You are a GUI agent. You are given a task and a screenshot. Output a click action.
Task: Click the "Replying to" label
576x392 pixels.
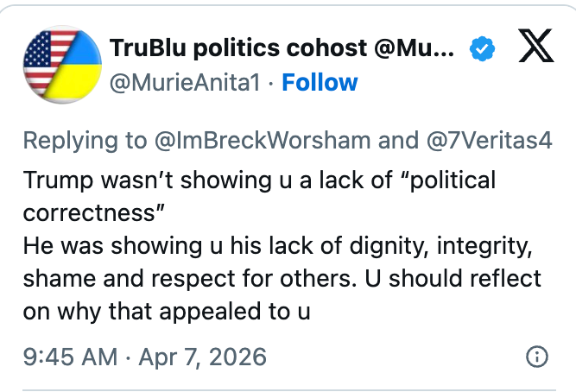click(x=79, y=141)
